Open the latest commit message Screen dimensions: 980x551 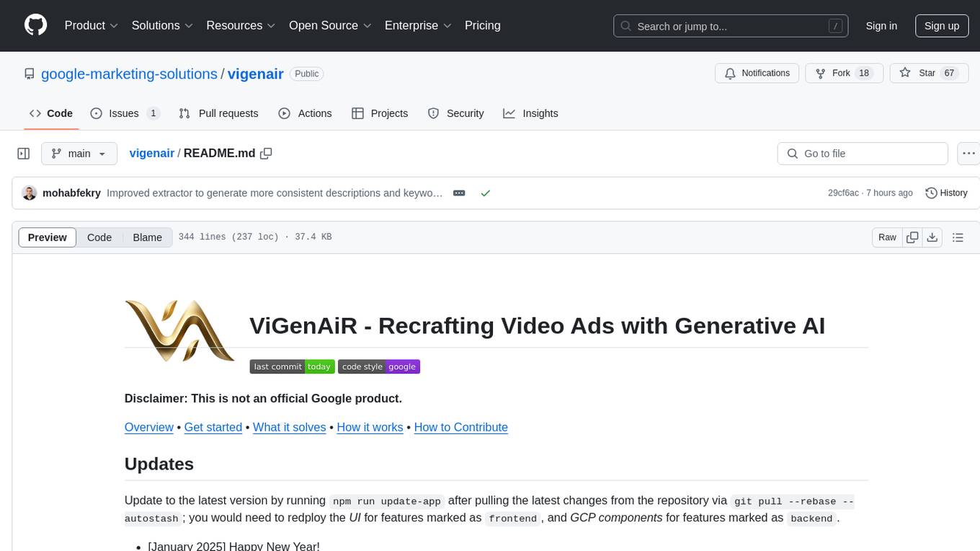(x=275, y=193)
